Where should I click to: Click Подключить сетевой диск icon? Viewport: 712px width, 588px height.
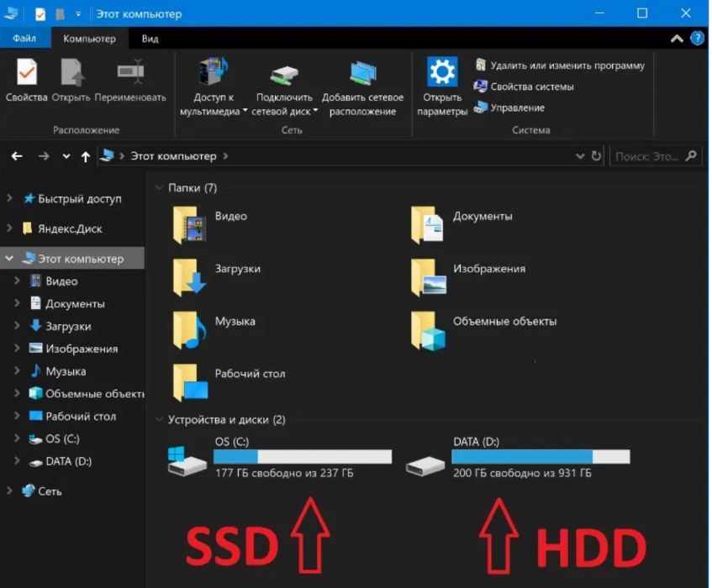284,76
